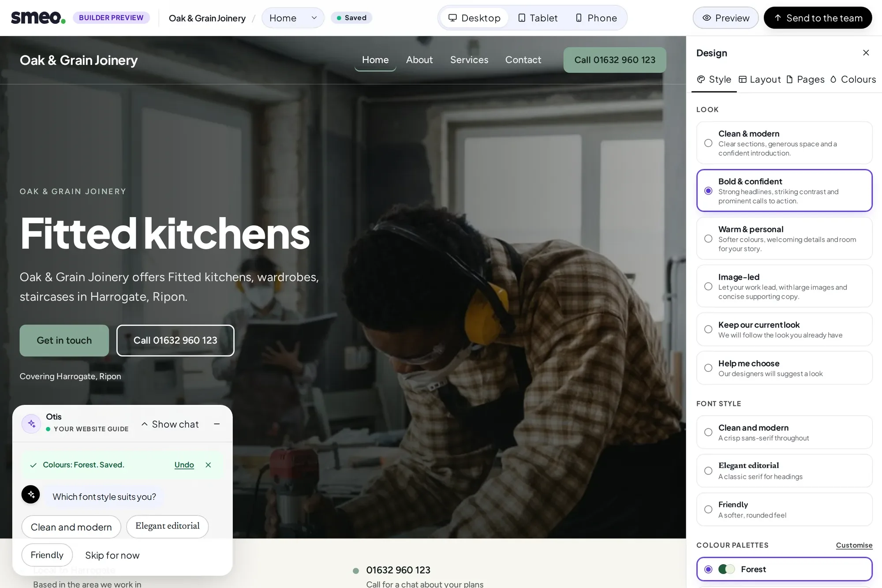Choose Clean and modern font style in panel
The image size is (882, 588).
784,432
